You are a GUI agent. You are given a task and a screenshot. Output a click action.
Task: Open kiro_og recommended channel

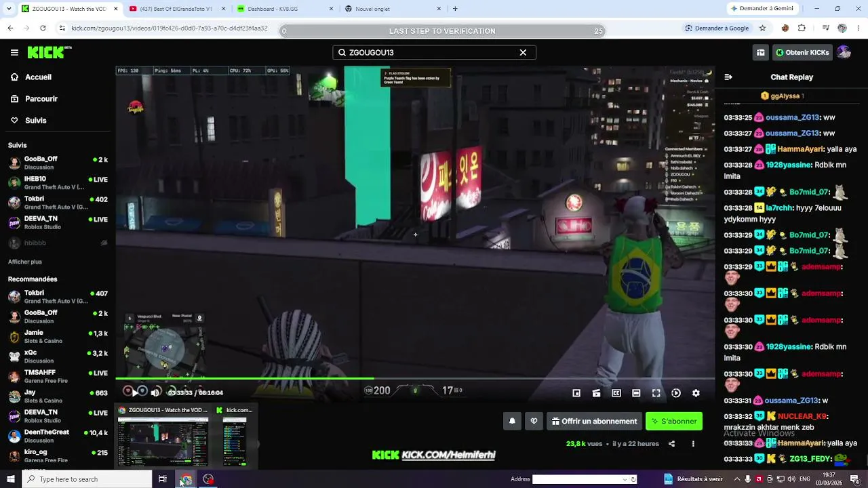(58, 456)
